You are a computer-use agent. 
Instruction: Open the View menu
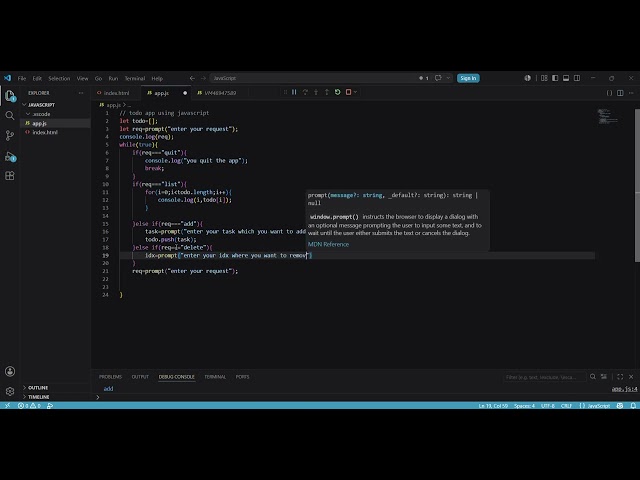click(82, 78)
